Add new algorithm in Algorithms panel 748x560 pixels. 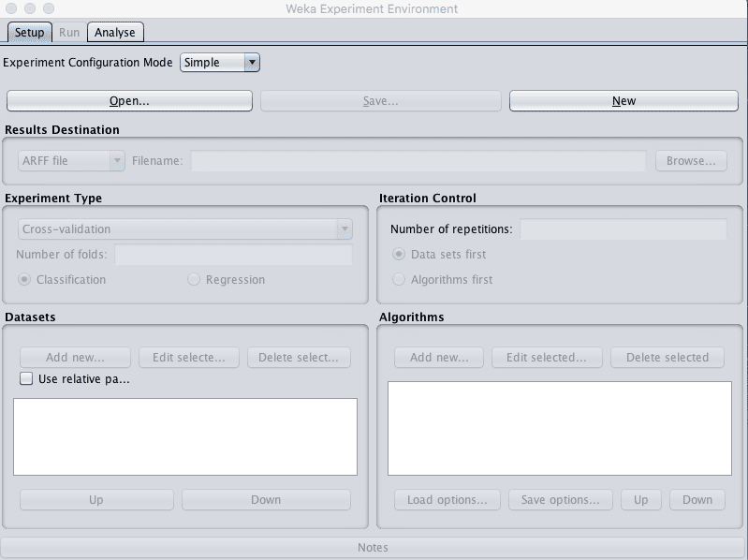point(439,358)
